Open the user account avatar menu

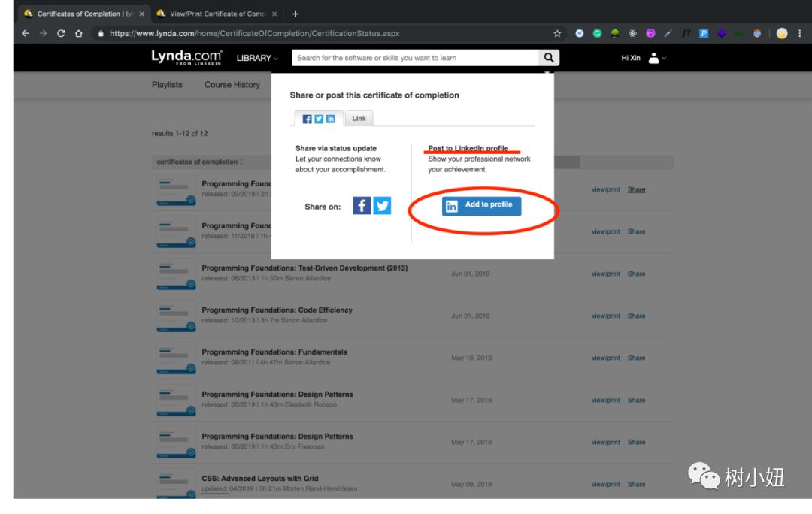click(656, 58)
